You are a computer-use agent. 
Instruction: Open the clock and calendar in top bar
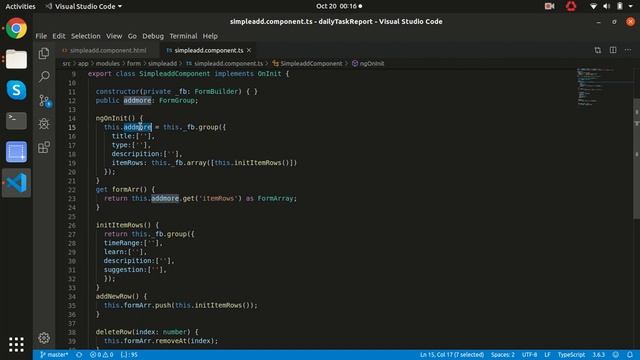tap(339, 6)
